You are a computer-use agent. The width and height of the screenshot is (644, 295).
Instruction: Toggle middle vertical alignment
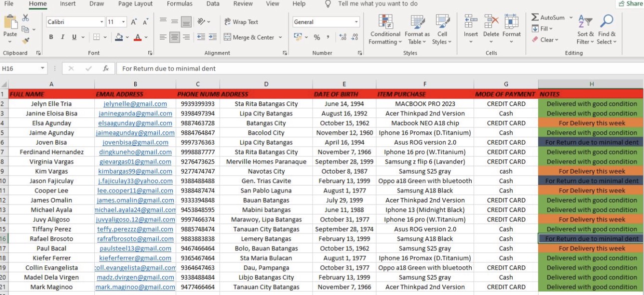174,21
